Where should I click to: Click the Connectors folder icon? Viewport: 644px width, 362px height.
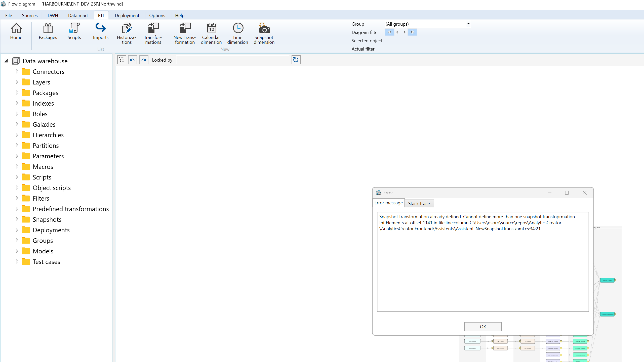coord(26,71)
